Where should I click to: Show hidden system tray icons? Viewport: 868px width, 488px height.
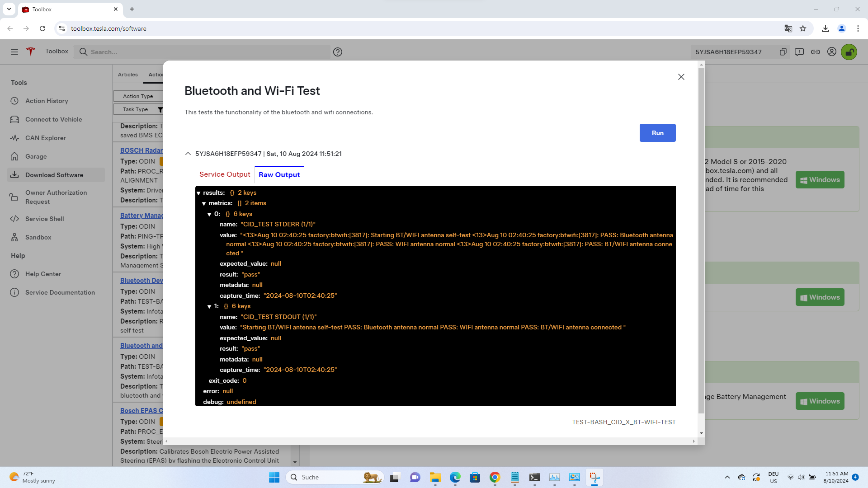727,477
